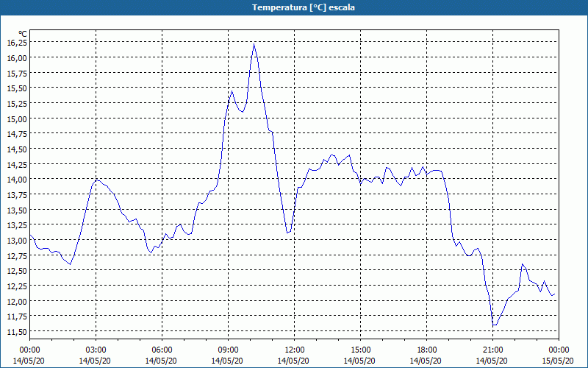This screenshot has width=588, height=368.
Task: Pick the '18:00' time axis label
Action: tap(427, 350)
